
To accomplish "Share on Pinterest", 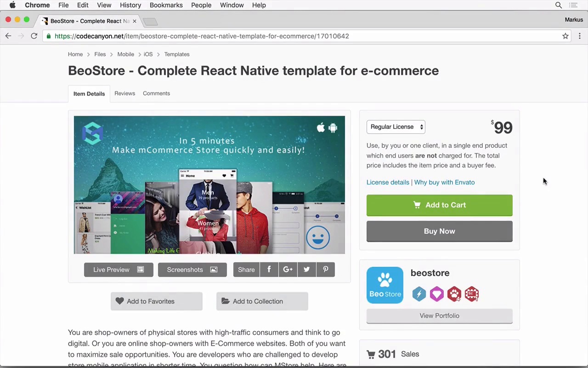I will (x=326, y=270).
